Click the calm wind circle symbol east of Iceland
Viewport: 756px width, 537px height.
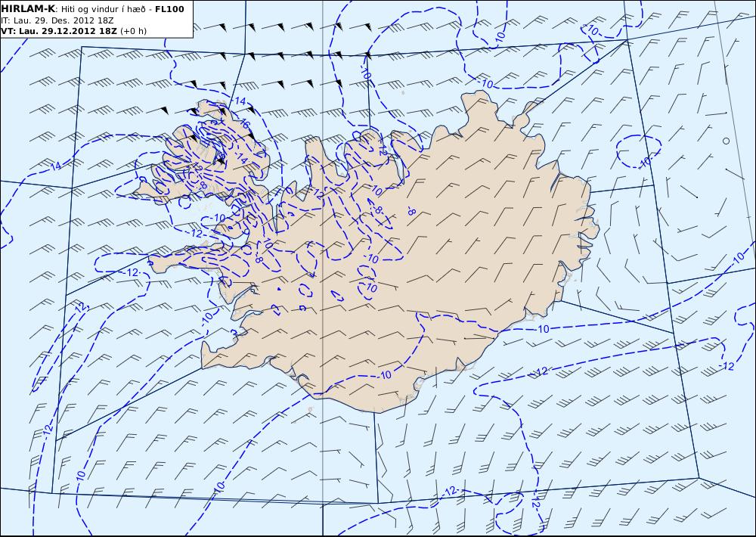click(726, 141)
